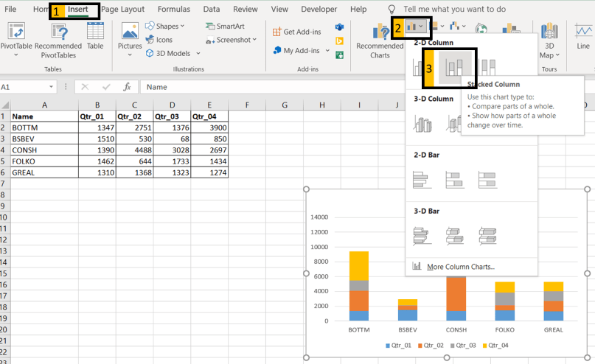This screenshot has width=595, height=364.
Task: Select the 2-D Clustered Bar chart type
Action: tap(422, 180)
